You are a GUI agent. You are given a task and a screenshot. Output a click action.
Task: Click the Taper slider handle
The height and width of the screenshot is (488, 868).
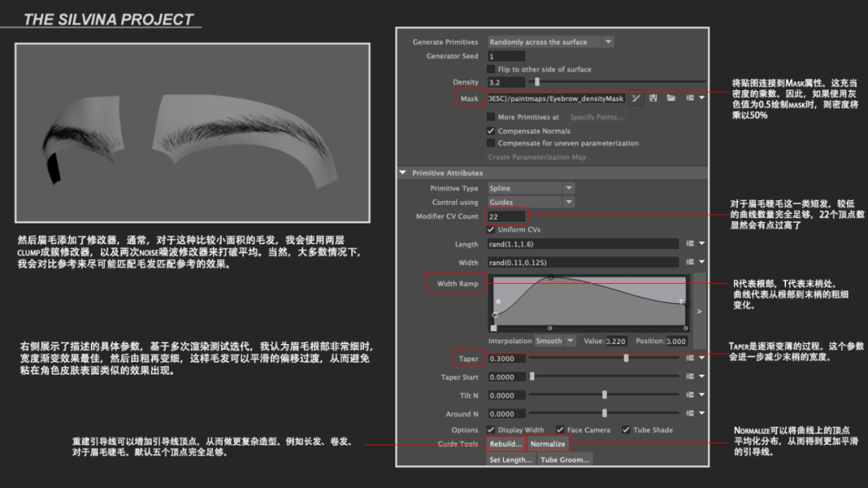pyautogui.click(x=626, y=359)
